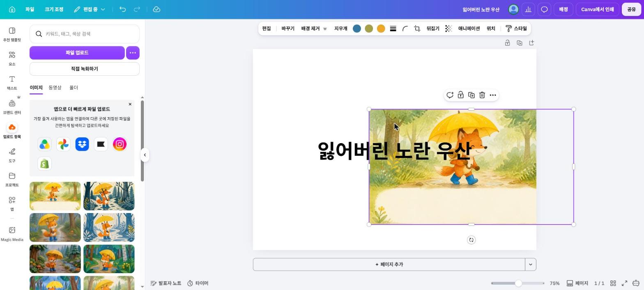Close the app upload promo card

point(130,104)
